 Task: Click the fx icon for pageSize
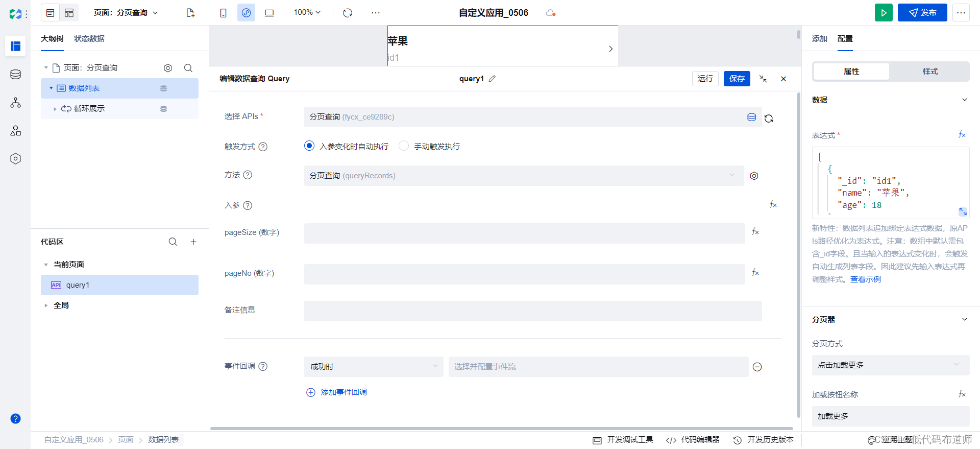coord(755,232)
